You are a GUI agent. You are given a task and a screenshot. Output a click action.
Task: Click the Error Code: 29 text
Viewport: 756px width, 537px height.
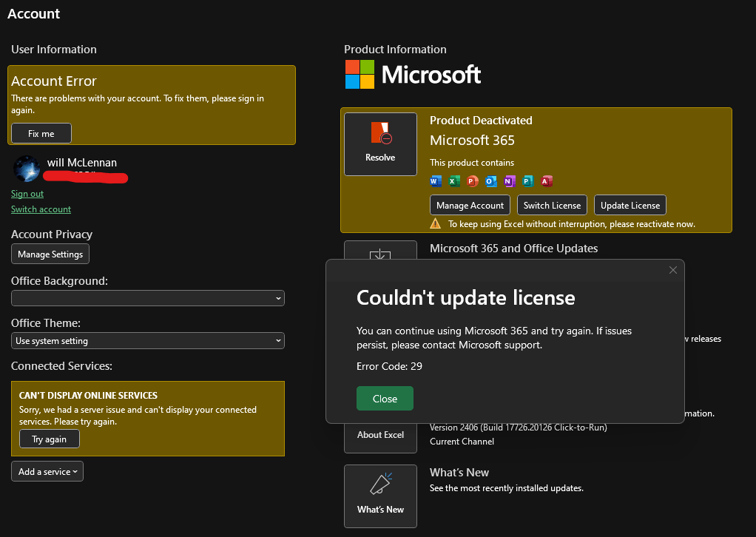(x=390, y=366)
